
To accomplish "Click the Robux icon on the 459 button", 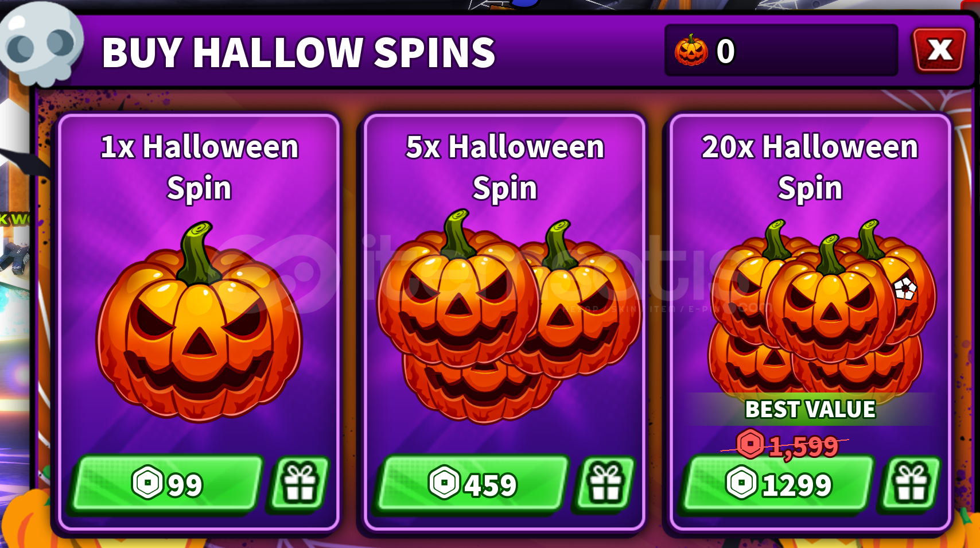I will coord(445,483).
